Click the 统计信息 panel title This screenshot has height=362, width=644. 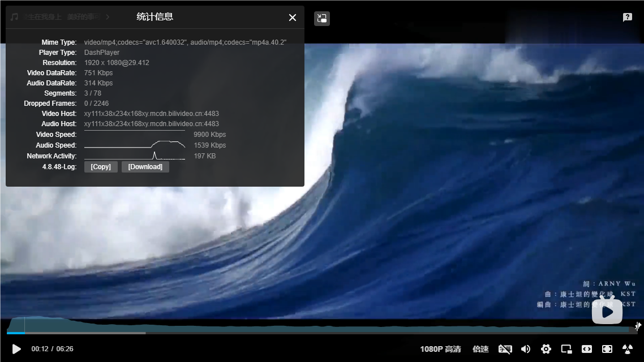tap(155, 17)
